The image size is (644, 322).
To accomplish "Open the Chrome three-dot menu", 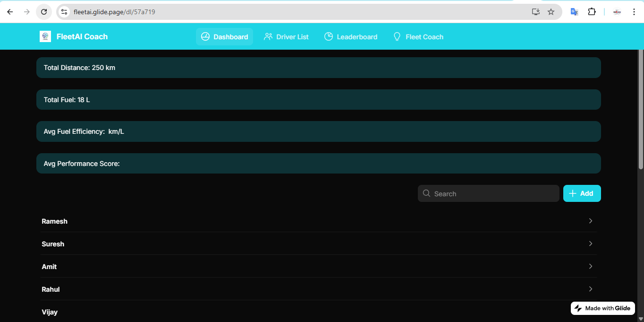I will 634,12.
